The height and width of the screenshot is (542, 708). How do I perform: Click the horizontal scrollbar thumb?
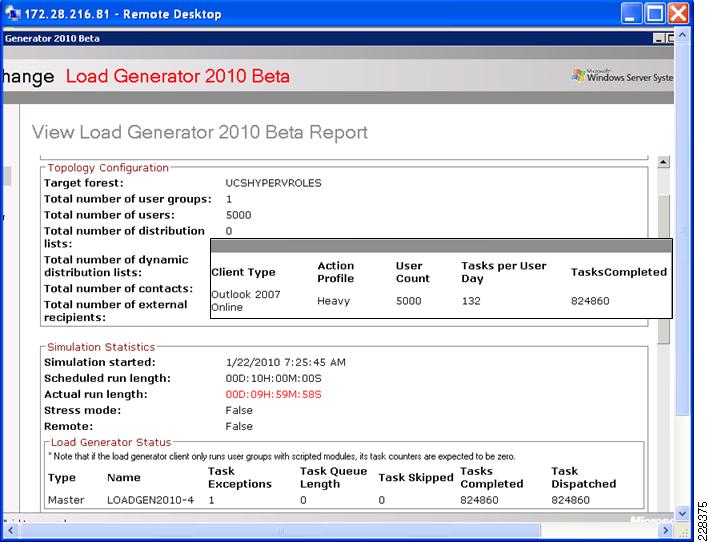pos(280,530)
